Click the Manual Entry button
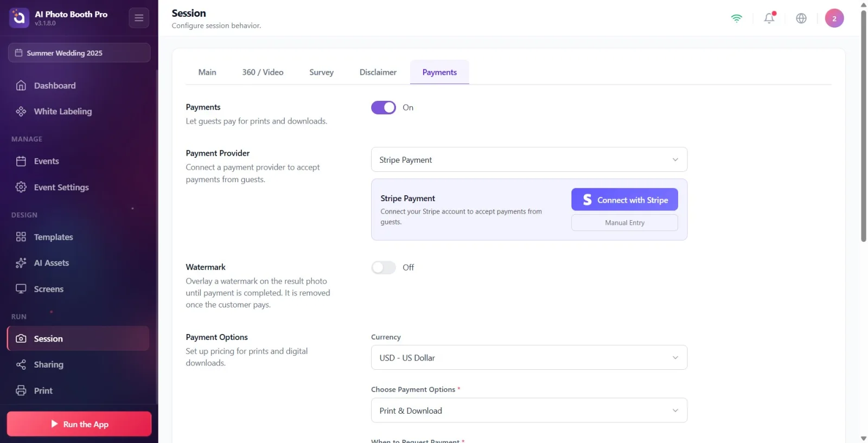This screenshot has height=443, width=868. click(624, 222)
